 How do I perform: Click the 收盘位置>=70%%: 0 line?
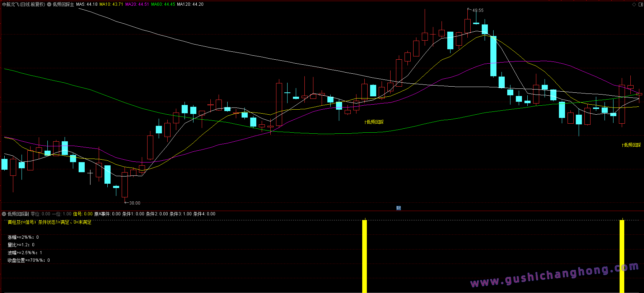[29, 260]
